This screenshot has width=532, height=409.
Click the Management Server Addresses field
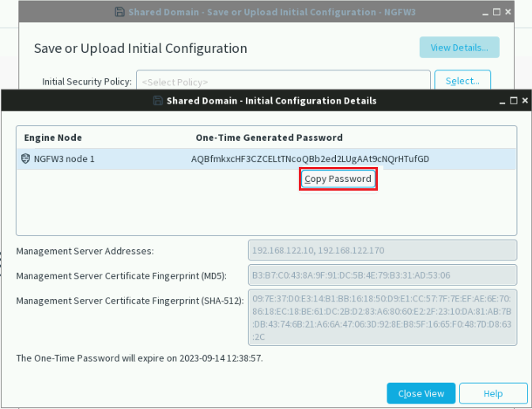pos(383,251)
